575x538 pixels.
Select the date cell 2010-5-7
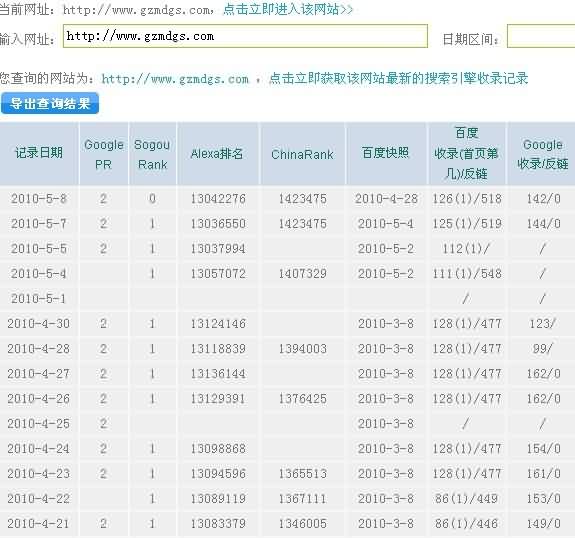click(39, 224)
